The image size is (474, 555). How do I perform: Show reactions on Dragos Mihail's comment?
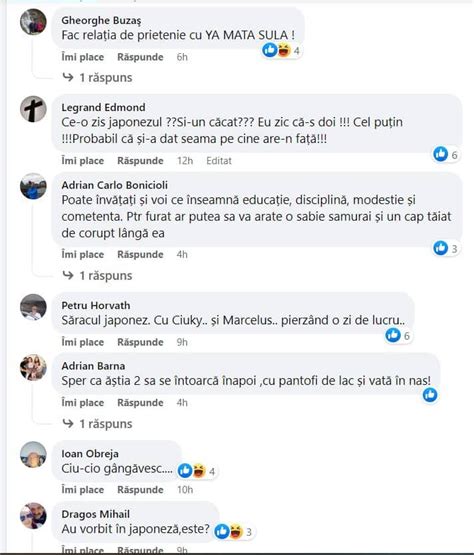click(x=234, y=531)
